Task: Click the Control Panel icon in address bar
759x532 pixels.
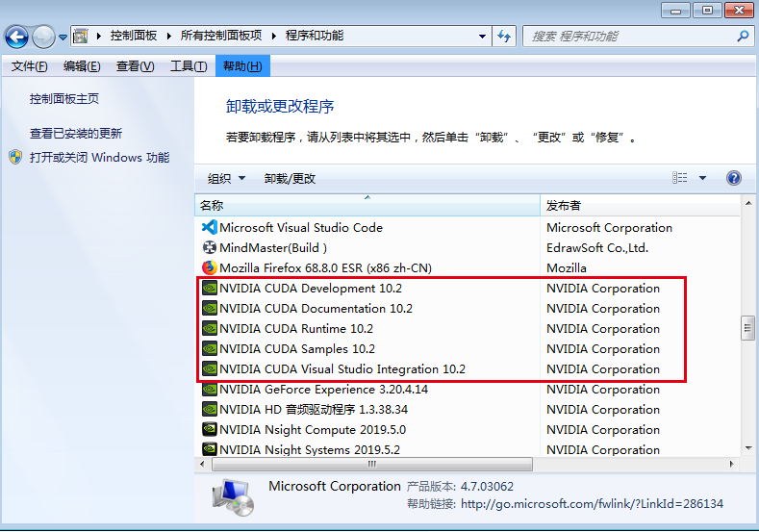Action: (81, 37)
